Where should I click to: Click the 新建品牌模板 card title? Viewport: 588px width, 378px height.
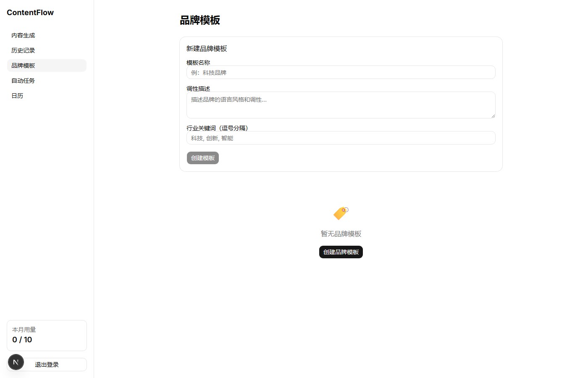pyautogui.click(x=206, y=48)
